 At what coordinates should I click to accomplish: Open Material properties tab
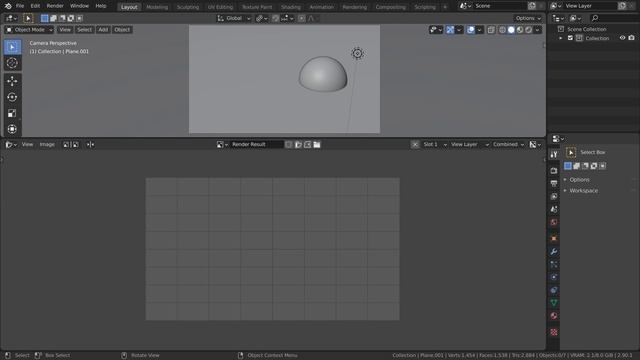(x=554, y=316)
